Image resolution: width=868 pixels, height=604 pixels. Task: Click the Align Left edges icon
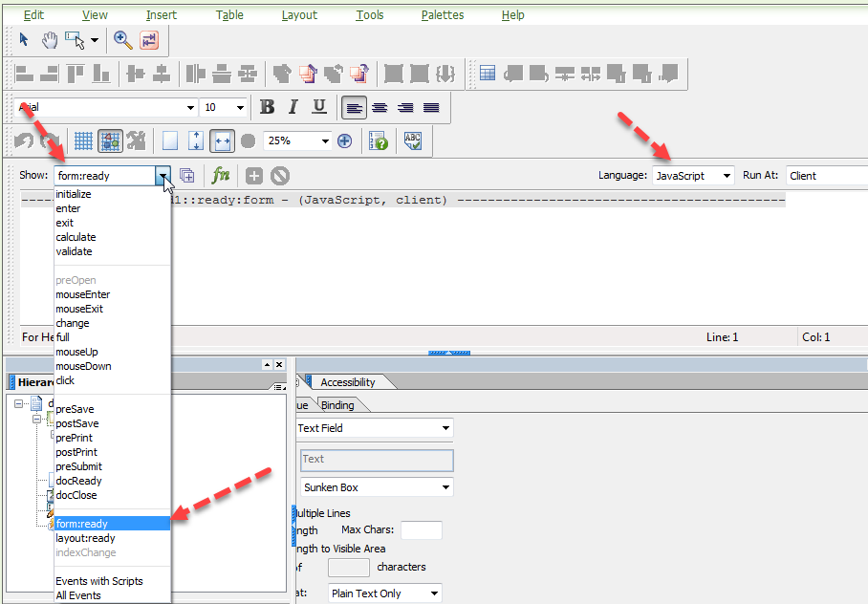click(x=24, y=73)
